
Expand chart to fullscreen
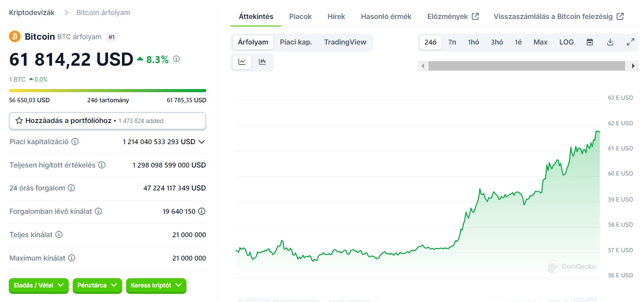tap(630, 42)
